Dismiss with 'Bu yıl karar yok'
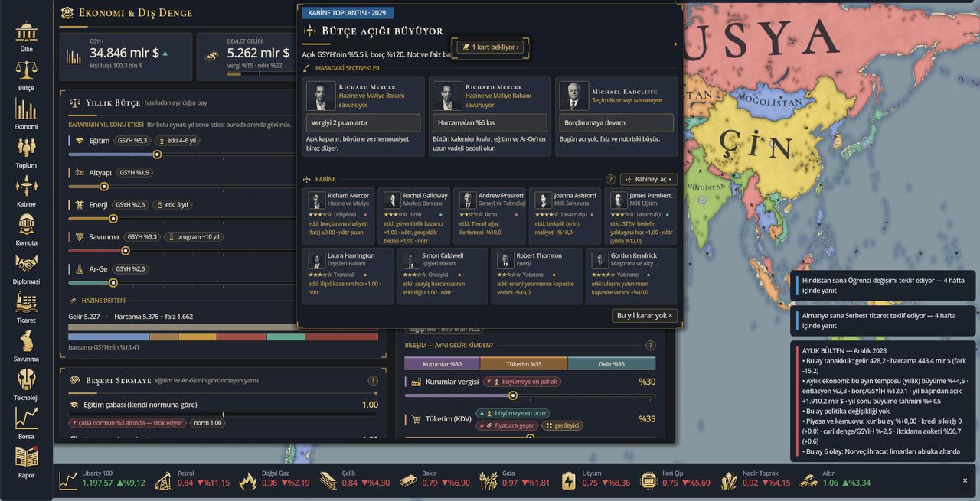 (645, 315)
